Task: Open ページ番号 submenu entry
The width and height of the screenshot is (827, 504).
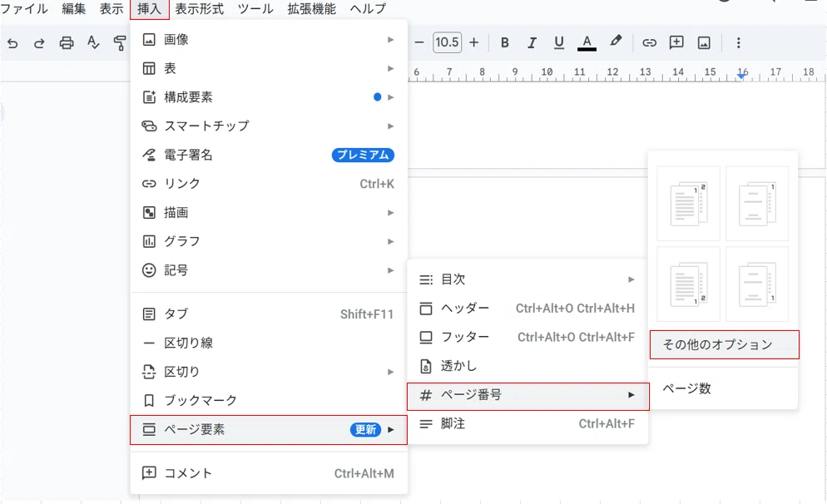Action: (527, 395)
